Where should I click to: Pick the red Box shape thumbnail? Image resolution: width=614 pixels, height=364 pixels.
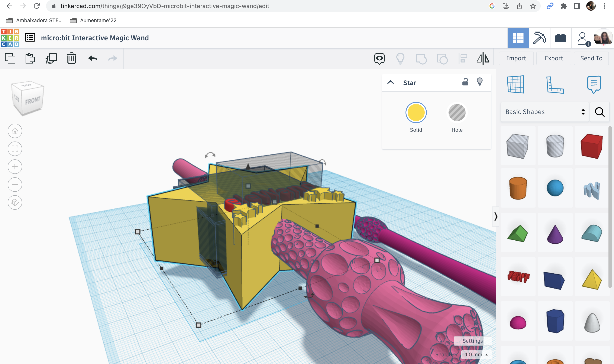[x=591, y=146]
